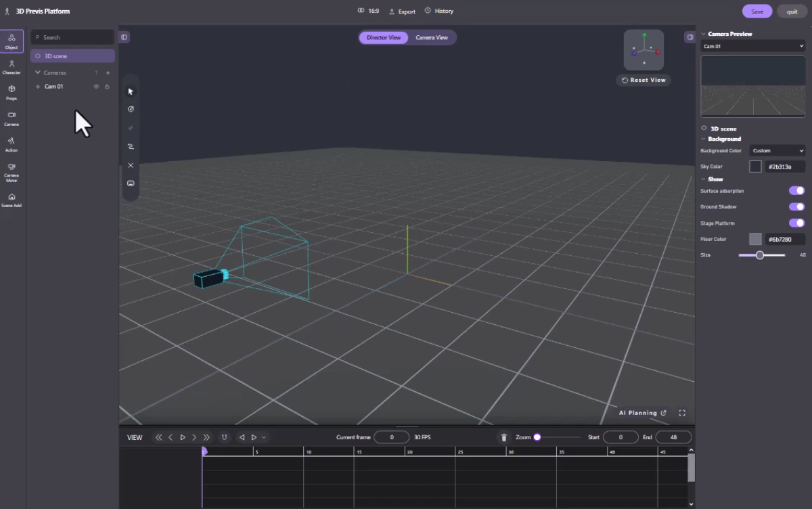Open the Object panel in sidebar
Viewport: 812px width, 509px height.
12,41
